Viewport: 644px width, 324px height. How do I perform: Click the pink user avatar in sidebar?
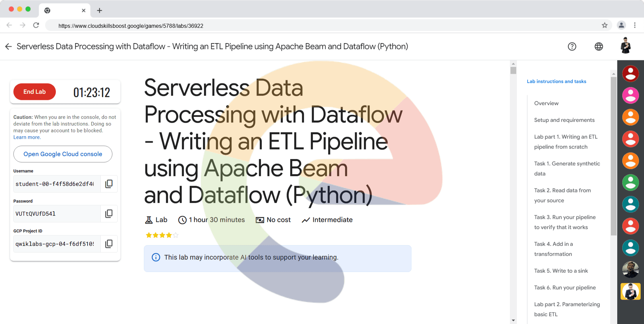630,95
